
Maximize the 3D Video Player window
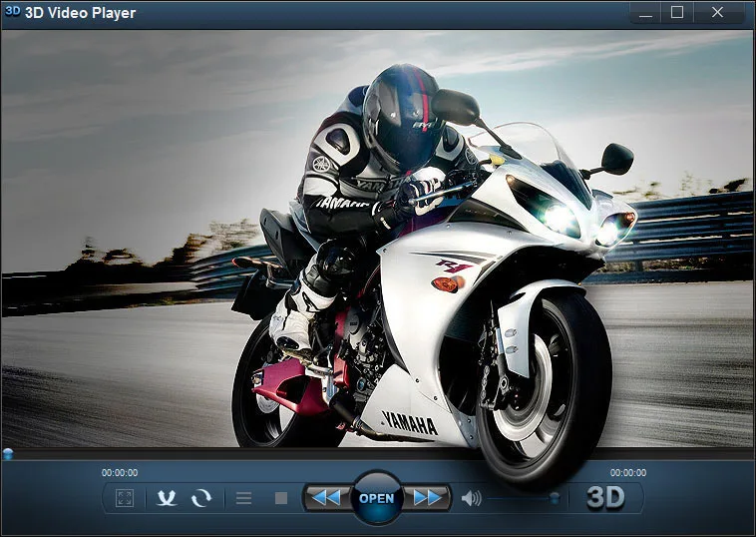coord(677,13)
